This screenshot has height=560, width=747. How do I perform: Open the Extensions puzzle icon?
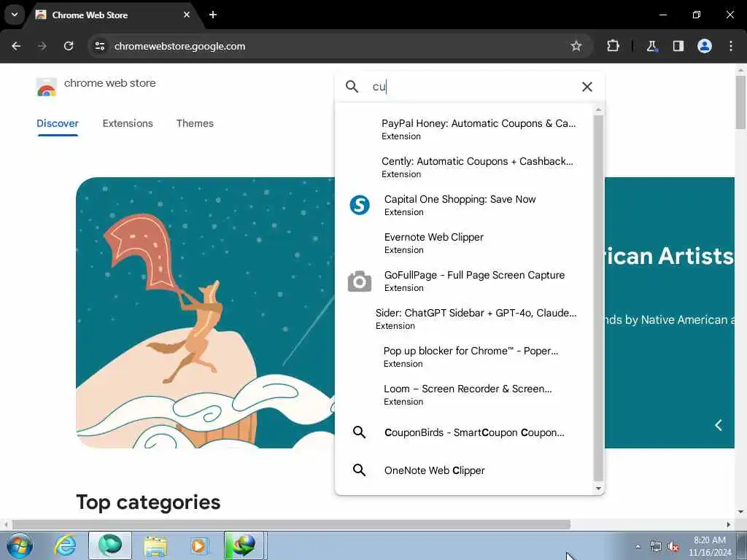tap(613, 46)
